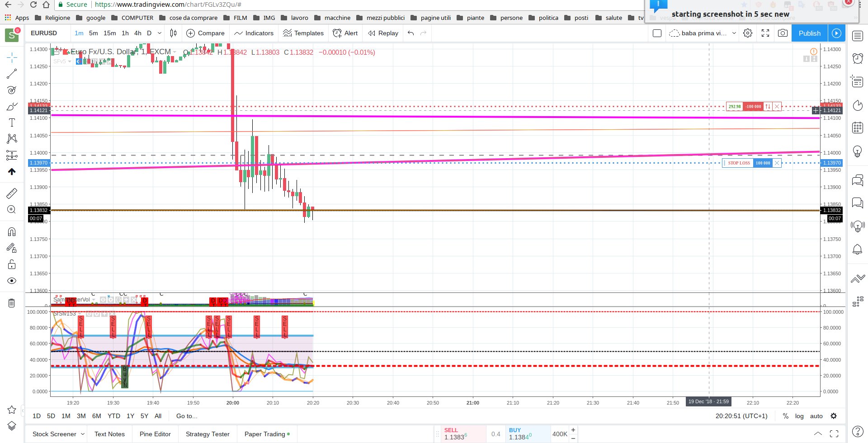
Task: Toggle the magnet snap mode
Action: (12, 232)
